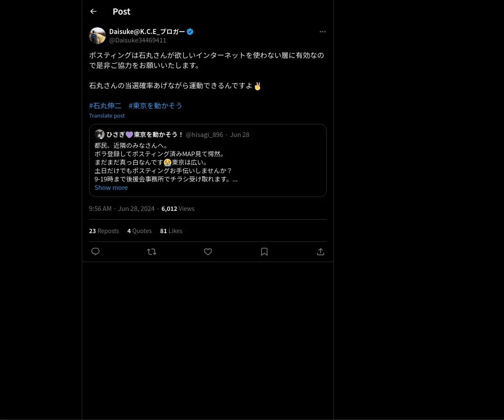The image size is (504, 420).
Task: Open hisagi_896's small avatar
Action: coord(100,134)
